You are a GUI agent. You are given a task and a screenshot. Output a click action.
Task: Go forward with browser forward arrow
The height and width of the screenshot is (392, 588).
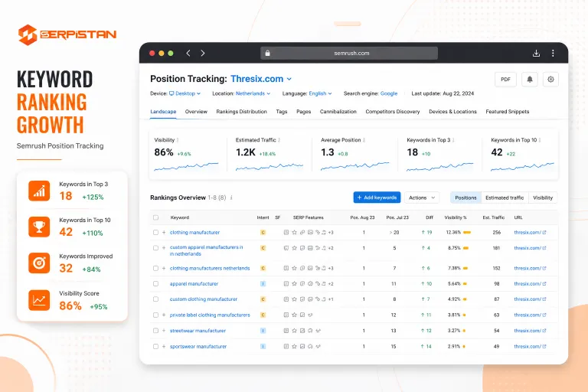(202, 54)
